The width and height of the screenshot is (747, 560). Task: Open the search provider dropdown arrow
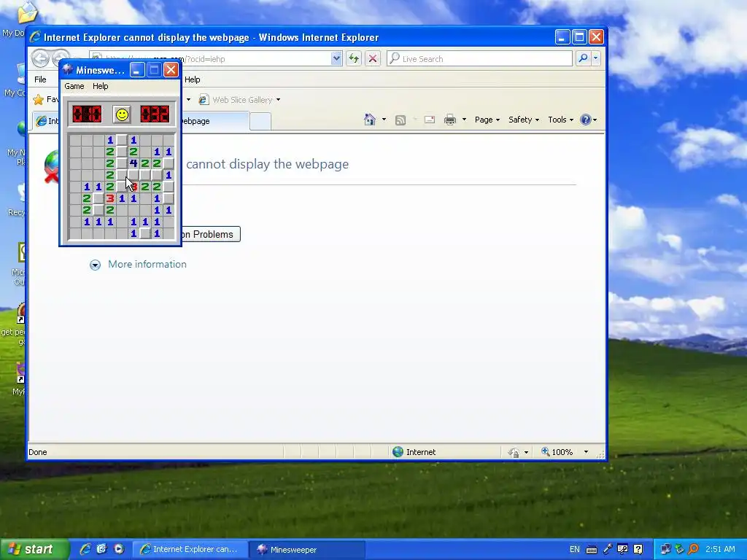pos(596,58)
